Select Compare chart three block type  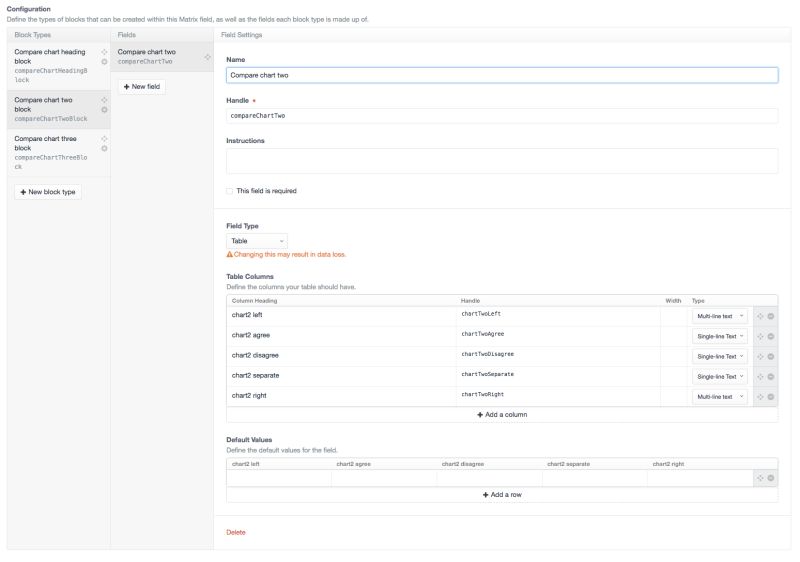point(58,153)
